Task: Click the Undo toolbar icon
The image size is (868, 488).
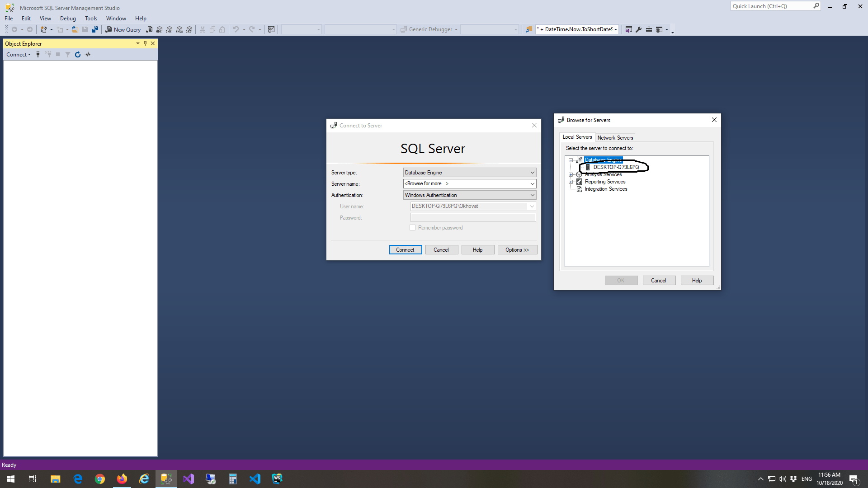Action: pos(237,29)
